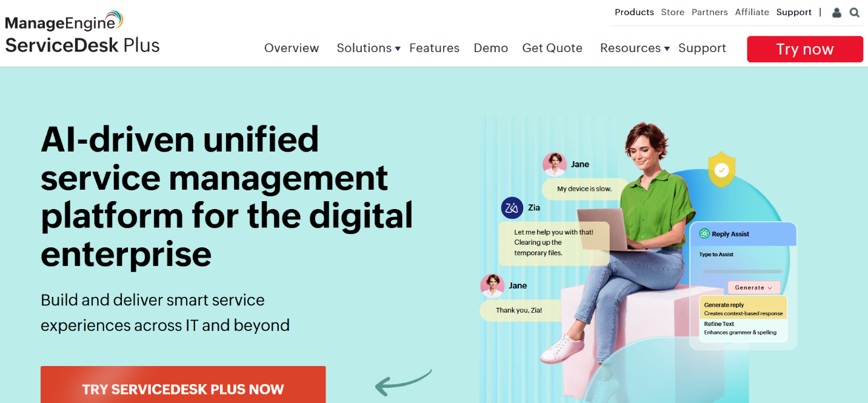The image size is (868, 403).
Task: Open the Generate dropdown in Reply Assist
Action: [x=754, y=288]
